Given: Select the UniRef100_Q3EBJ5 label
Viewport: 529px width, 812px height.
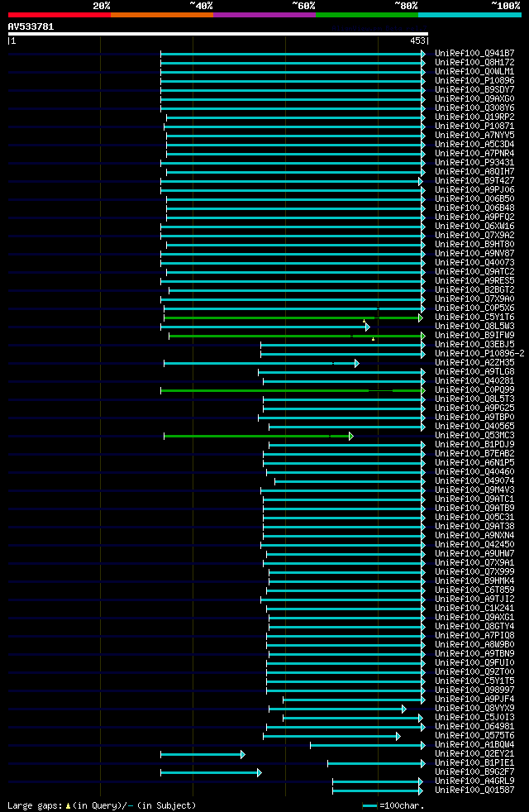Looking at the screenshot, I should coord(474,344).
